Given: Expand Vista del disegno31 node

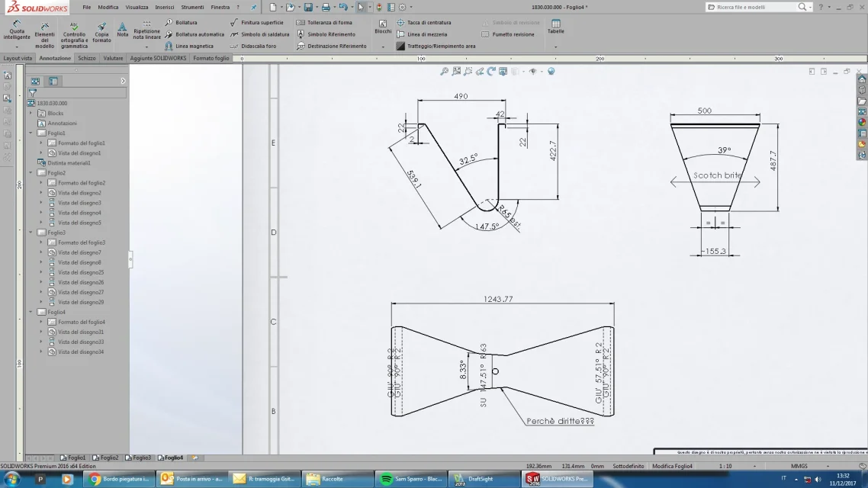Looking at the screenshot, I should [41, 332].
